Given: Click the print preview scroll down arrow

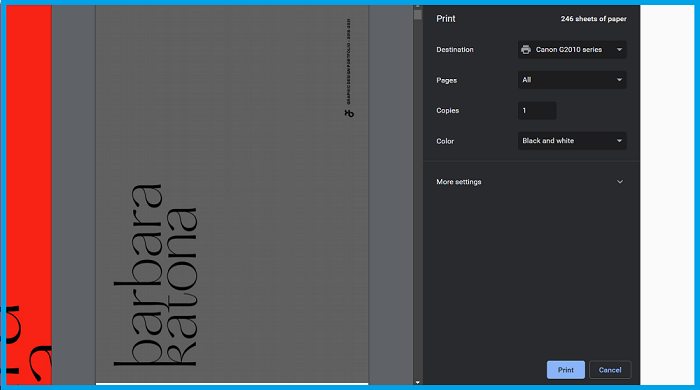Looking at the screenshot, I should (x=417, y=382).
